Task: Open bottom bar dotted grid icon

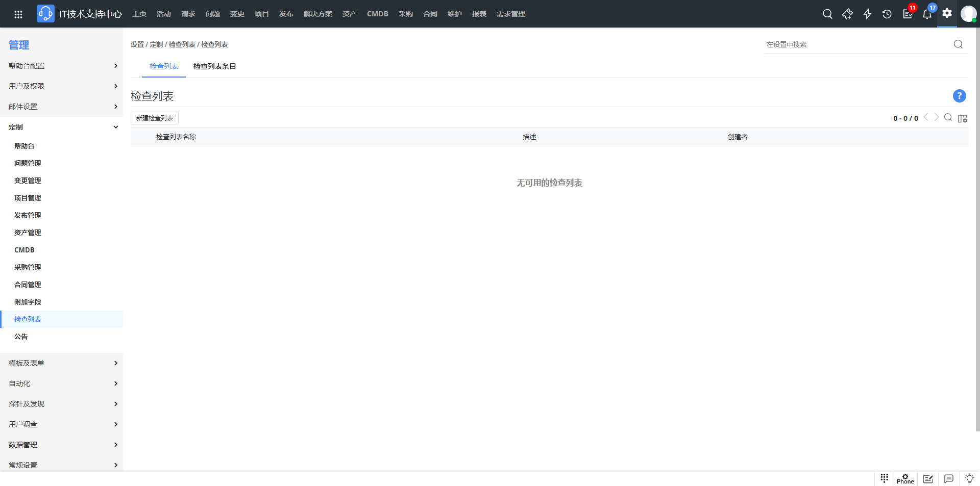Action: pos(885,478)
